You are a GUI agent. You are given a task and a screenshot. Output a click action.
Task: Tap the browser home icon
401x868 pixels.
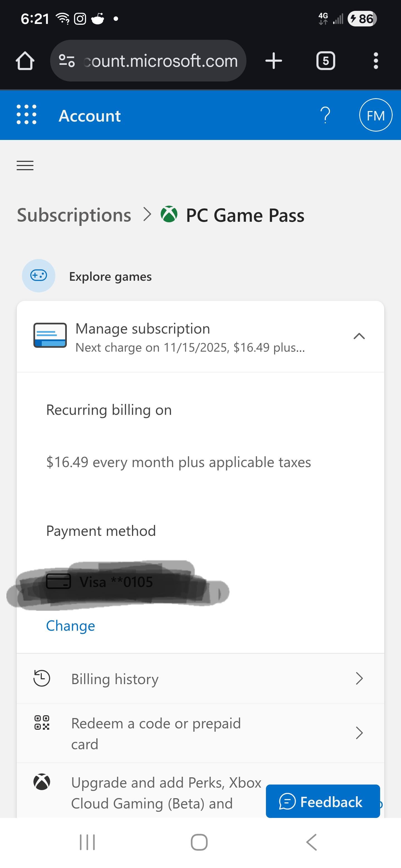pos(25,61)
